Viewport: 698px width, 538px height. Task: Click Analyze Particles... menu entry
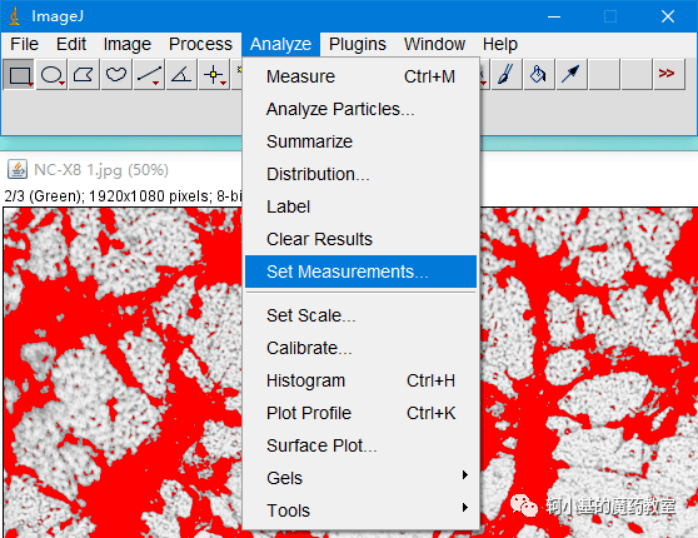point(340,109)
